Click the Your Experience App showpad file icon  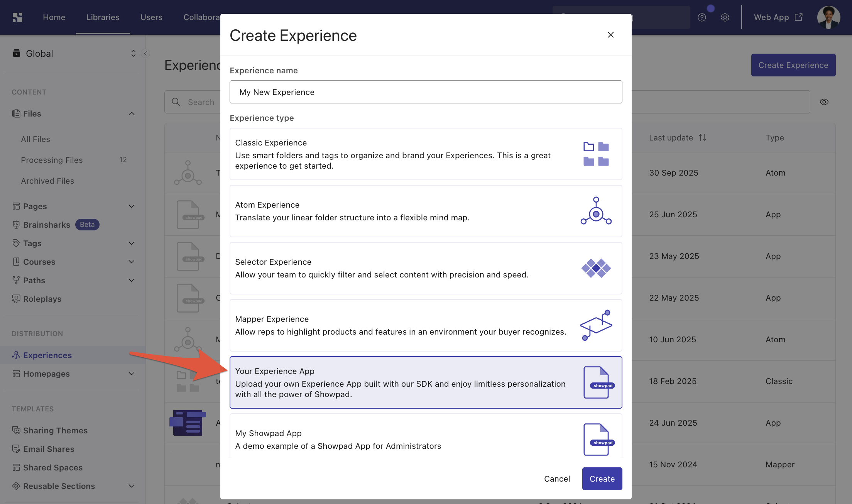coord(598,382)
